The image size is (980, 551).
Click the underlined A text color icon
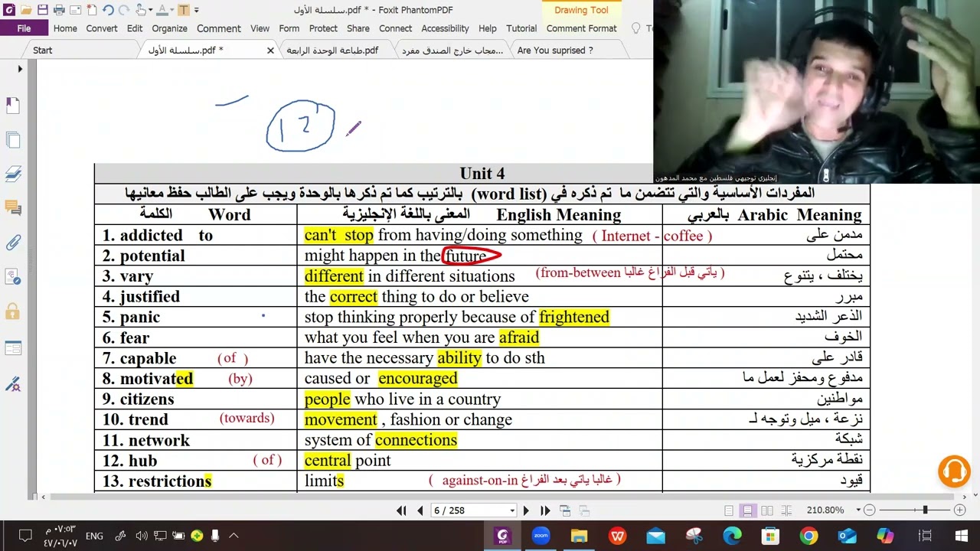(x=162, y=10)
